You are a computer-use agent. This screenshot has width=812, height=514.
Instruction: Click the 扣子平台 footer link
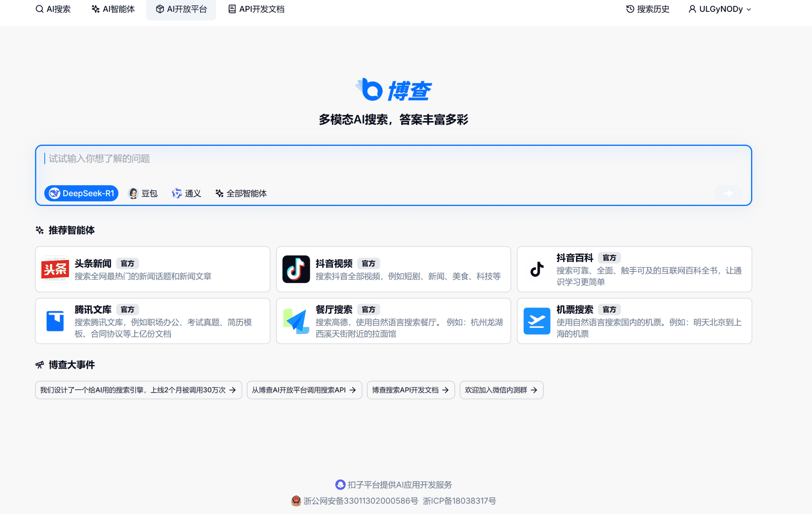393,485
